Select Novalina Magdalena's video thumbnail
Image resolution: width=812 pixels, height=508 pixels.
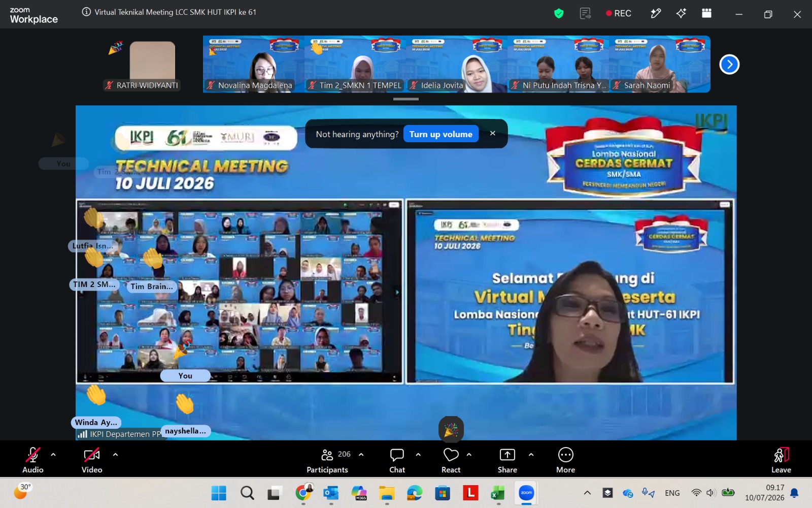254,64
